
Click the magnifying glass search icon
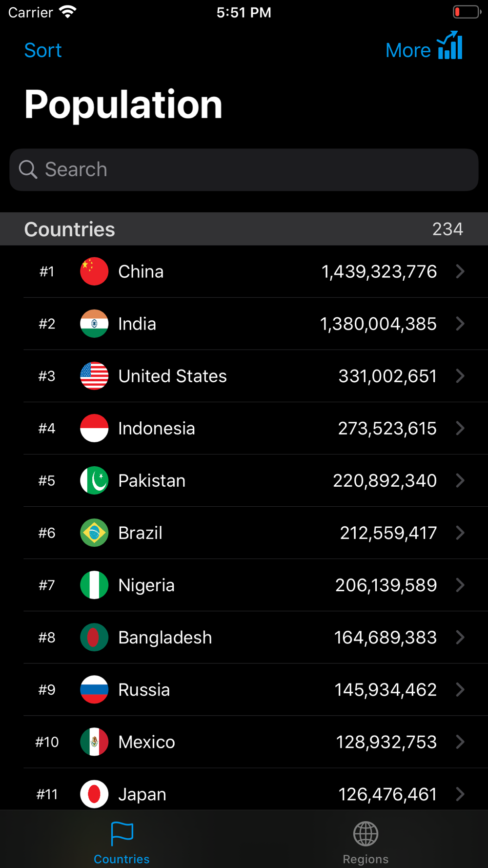28,169
